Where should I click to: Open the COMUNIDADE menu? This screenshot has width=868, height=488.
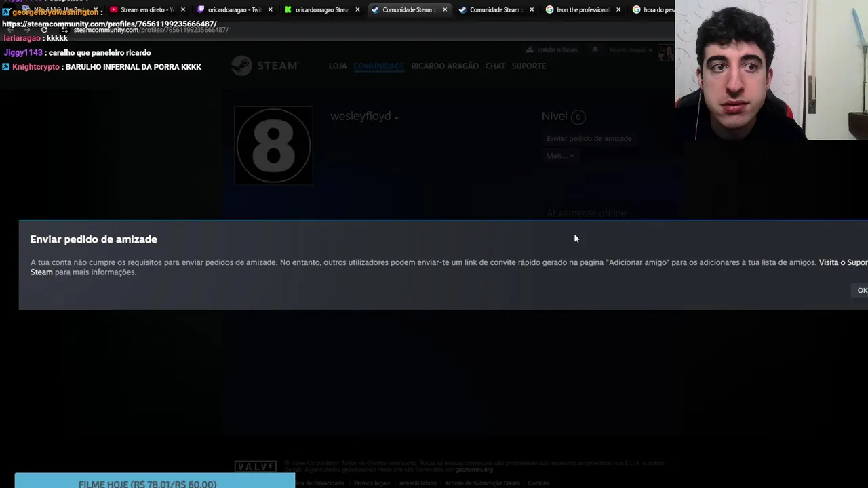click(x=378, y=66)
